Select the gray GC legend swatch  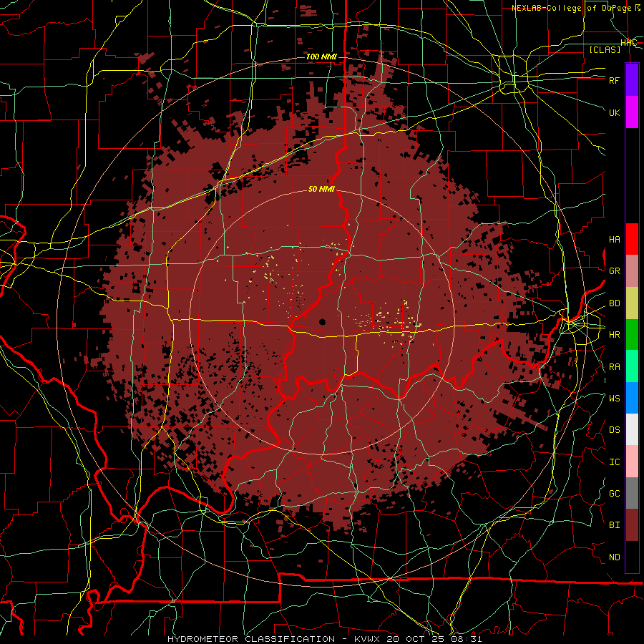pos(632,493)
